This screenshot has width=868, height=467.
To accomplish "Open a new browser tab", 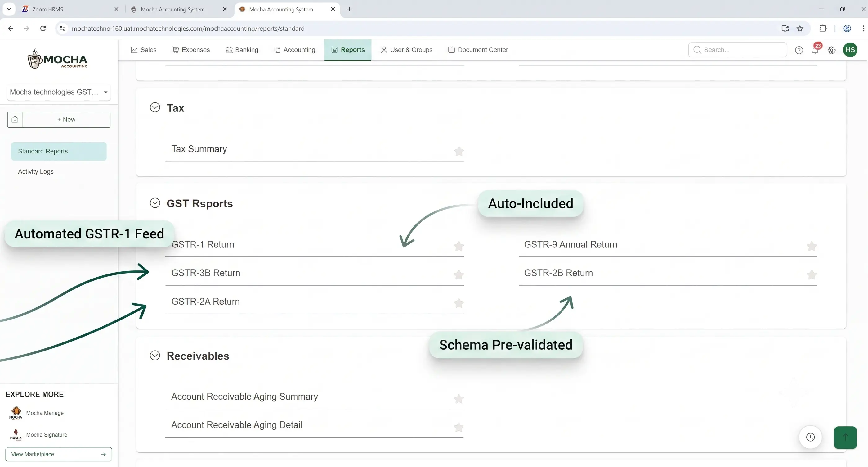I will click(349, 9).
